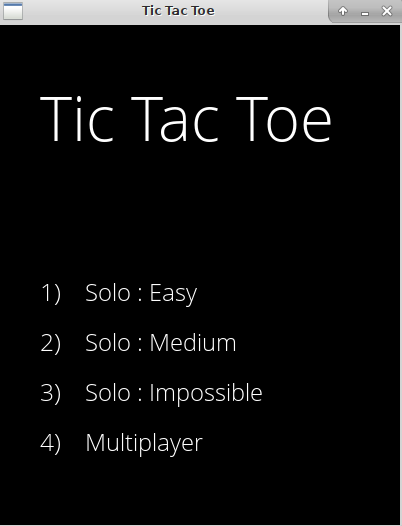The height and width of the screenshot is (526, 402).
Task: Click the word Tic in the large heading
Action: coord(77,119)
